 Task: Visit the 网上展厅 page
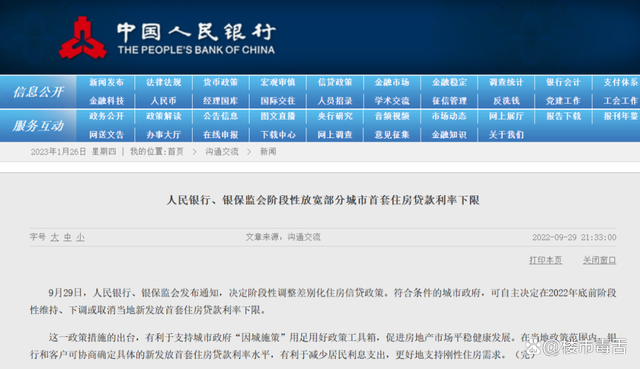506,116
